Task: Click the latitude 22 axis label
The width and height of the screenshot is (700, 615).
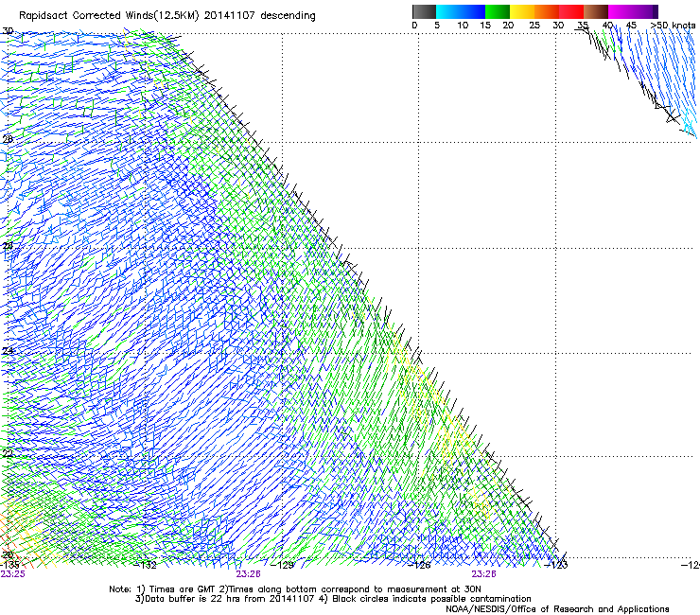Action: [8, 454]
